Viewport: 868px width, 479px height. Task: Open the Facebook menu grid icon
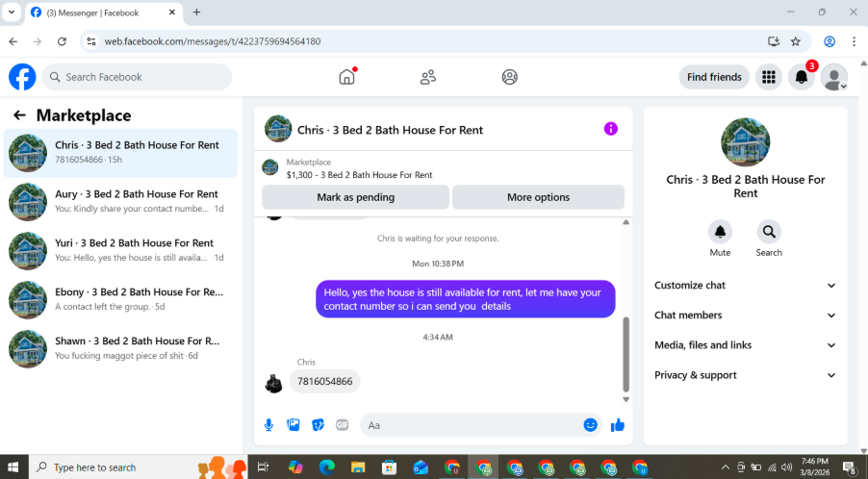click(x=768, y=77)
